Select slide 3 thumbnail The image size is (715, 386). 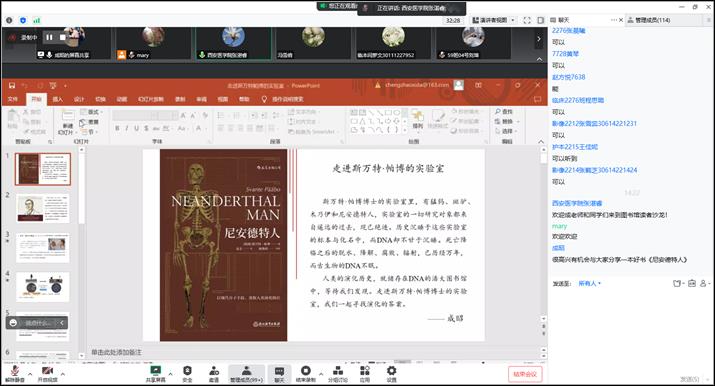coord(42,248)
